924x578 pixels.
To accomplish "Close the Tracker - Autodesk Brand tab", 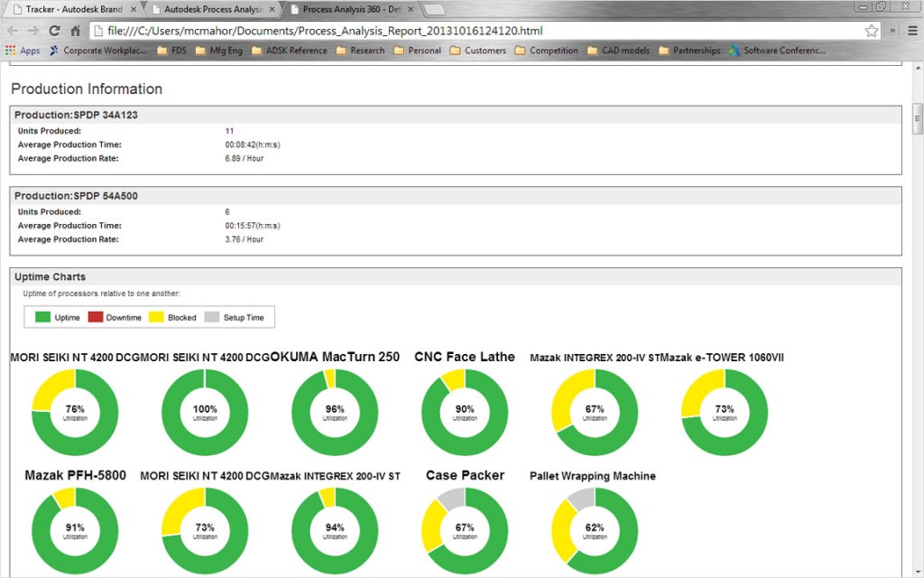I will point(134,9).
